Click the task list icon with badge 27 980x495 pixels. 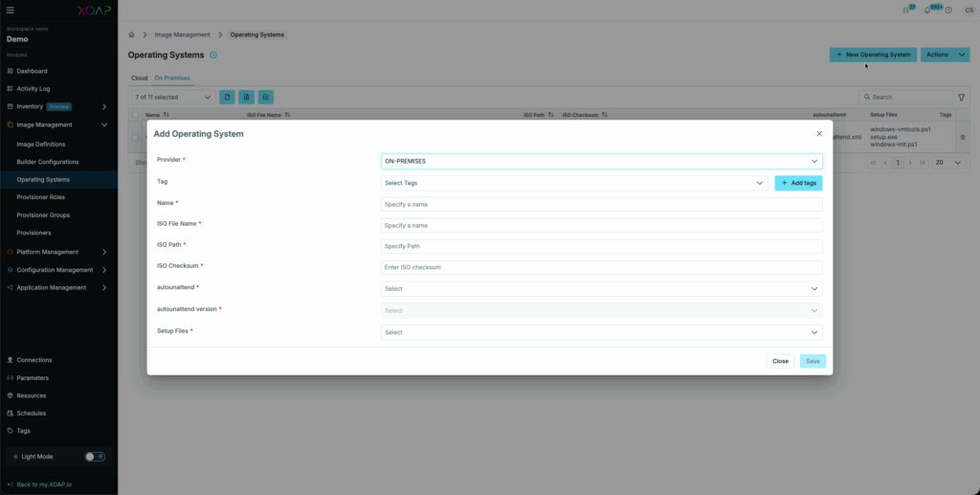click(x=906, y=11)
